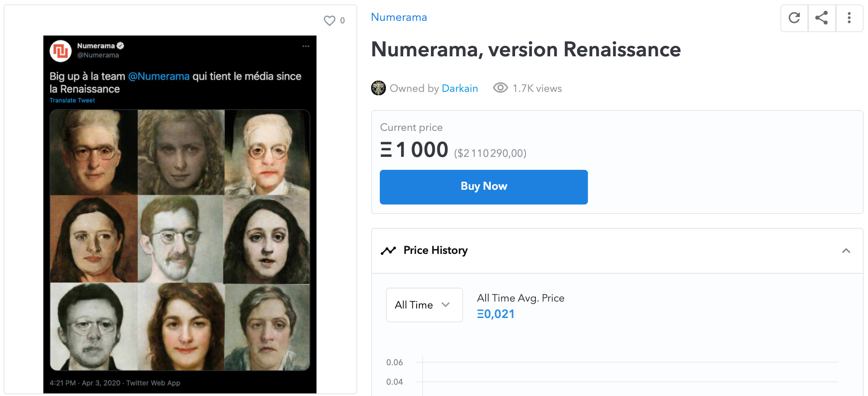868x396 pixels.
Task: Open the share icon menu
Action: tap(822, 18)
